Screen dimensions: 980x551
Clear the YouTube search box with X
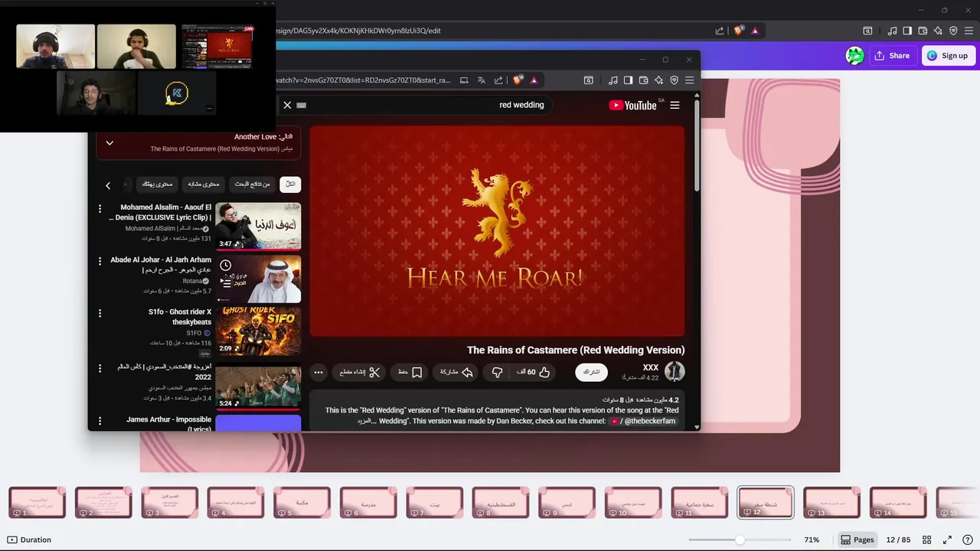tap(287, 105)
